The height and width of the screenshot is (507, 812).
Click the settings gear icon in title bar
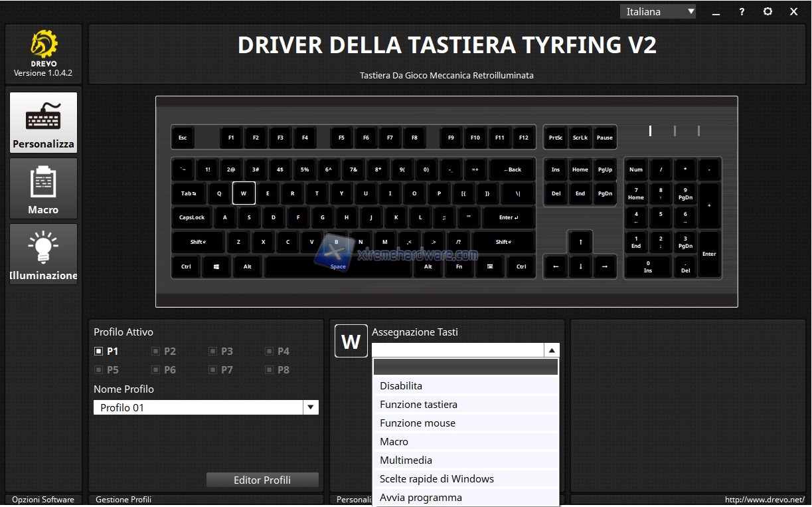(768, 11)
